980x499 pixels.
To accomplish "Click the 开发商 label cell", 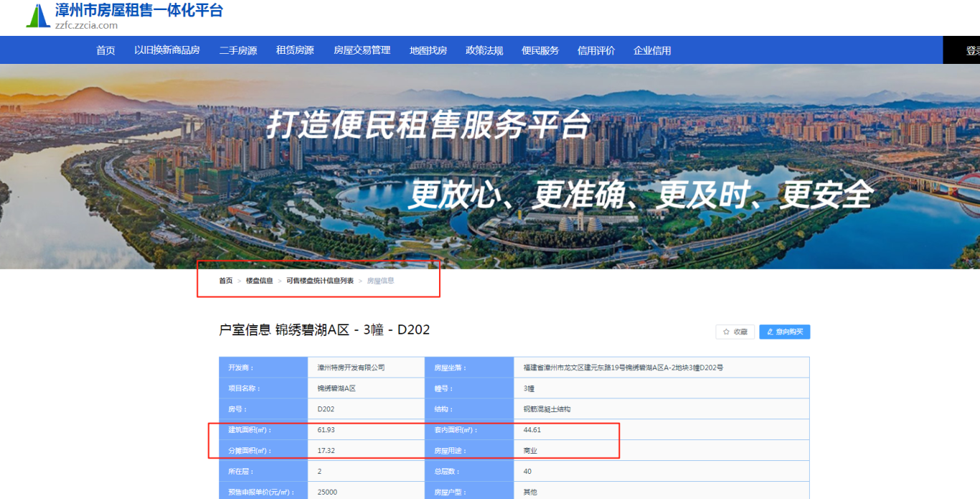I will 263,368.
